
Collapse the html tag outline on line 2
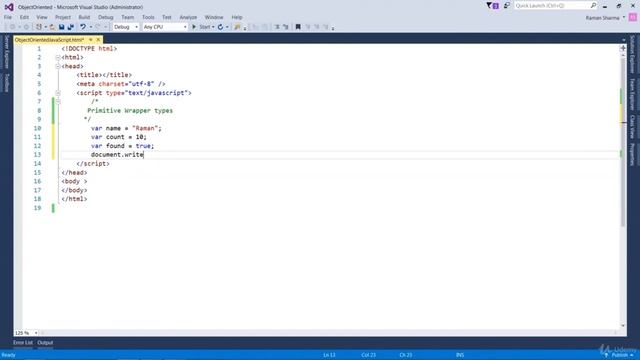58,58
